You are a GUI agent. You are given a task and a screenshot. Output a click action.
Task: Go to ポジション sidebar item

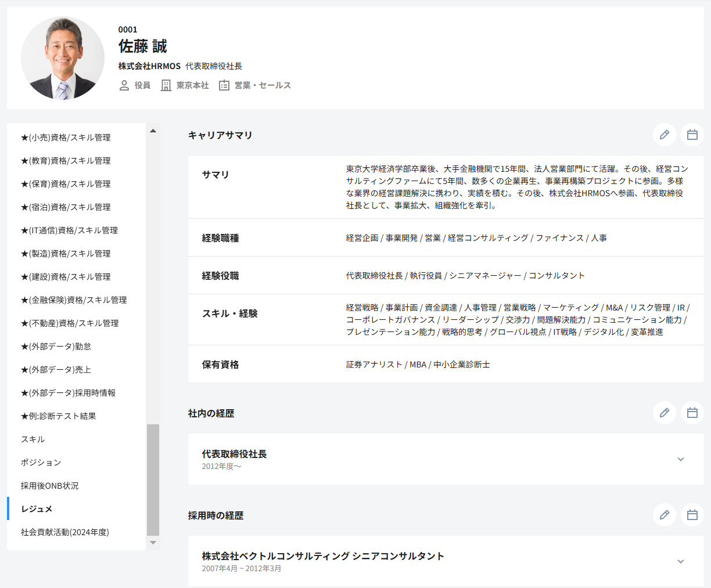[41, 463]
